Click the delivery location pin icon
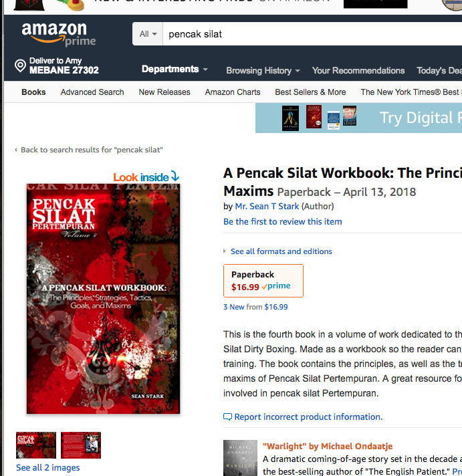This screenshot has width=462, height=476. coord(20,66)
